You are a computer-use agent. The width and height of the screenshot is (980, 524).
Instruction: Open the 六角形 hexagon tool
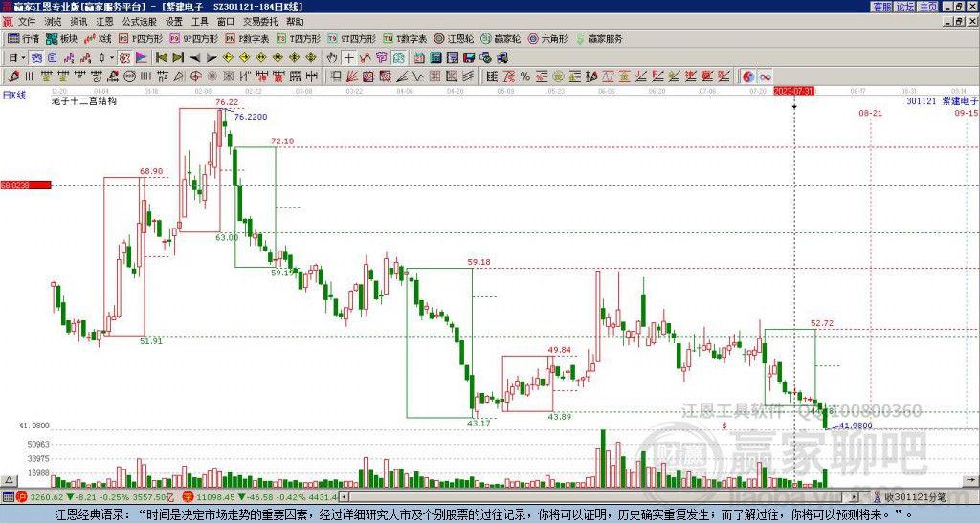click(548, 38)
